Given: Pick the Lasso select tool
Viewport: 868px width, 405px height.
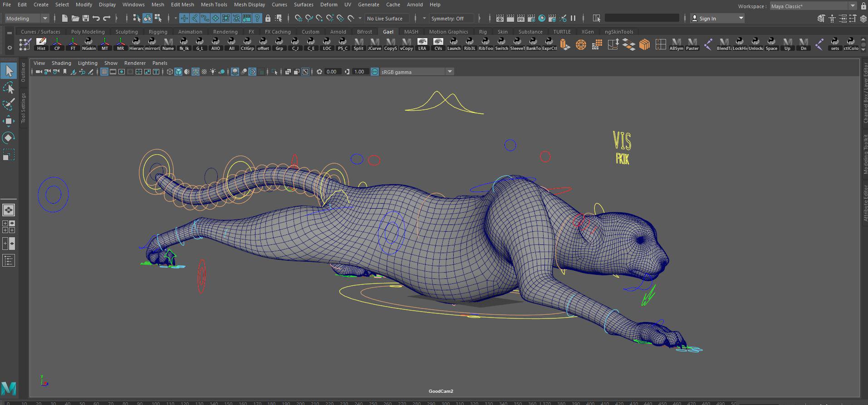Looking at the screenshot, I should coord(8,88).
